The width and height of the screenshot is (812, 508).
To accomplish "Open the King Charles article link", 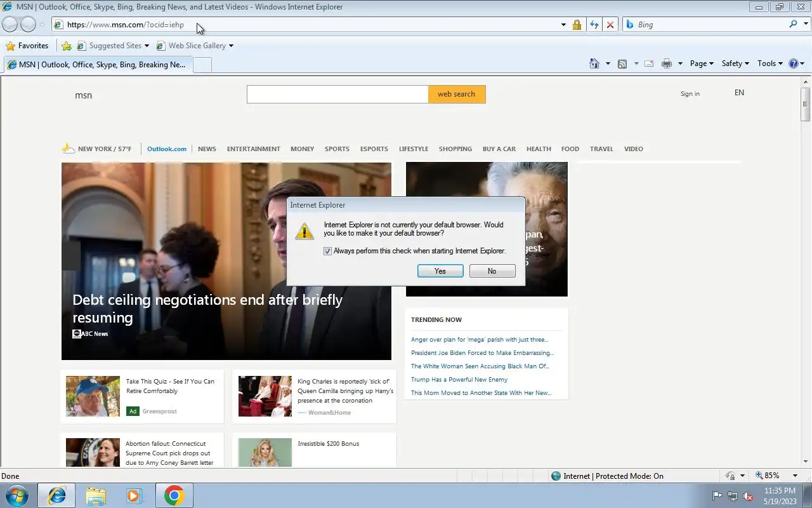I will [345, 391].
